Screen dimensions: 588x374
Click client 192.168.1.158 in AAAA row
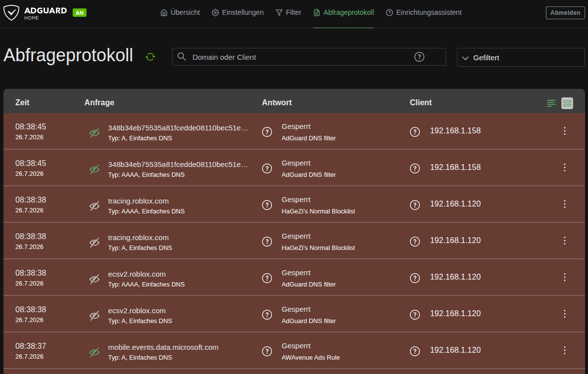455,167
